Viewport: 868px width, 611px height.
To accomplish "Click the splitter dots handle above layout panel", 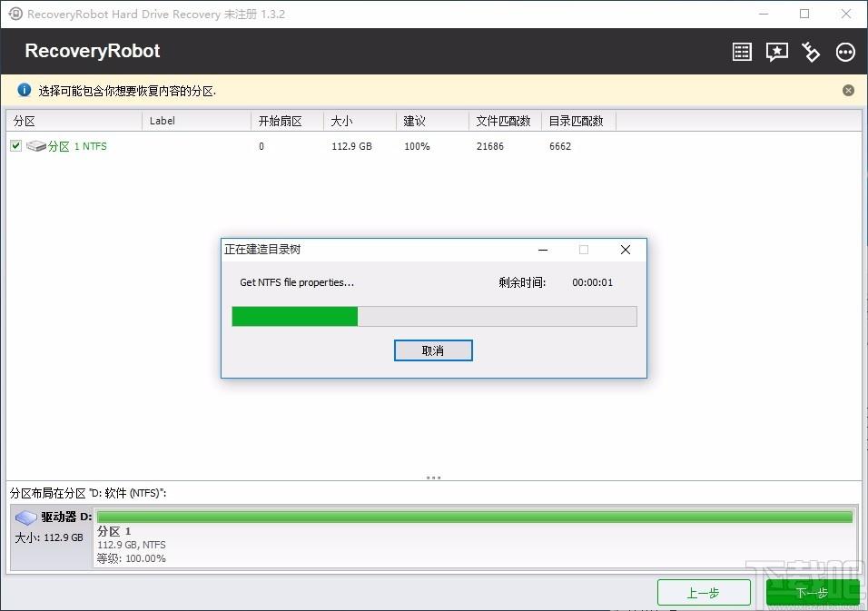I will point(433,477).
